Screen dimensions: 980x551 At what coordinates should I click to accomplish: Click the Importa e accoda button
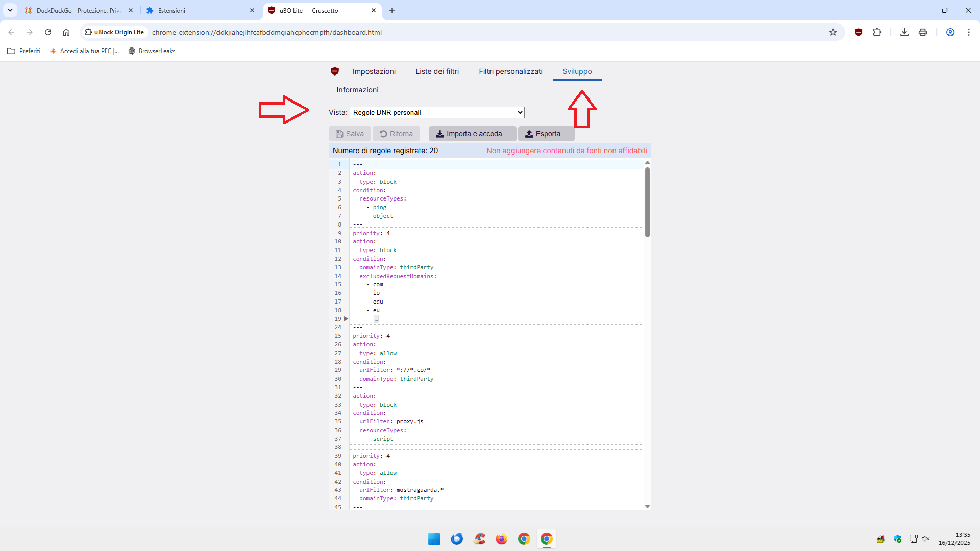pos(472,134)
